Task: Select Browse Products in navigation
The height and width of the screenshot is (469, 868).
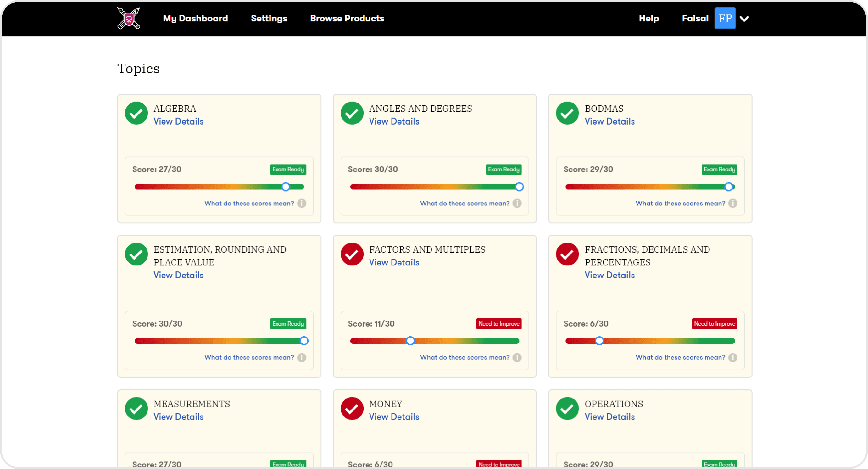Action: tap(347, 19)
